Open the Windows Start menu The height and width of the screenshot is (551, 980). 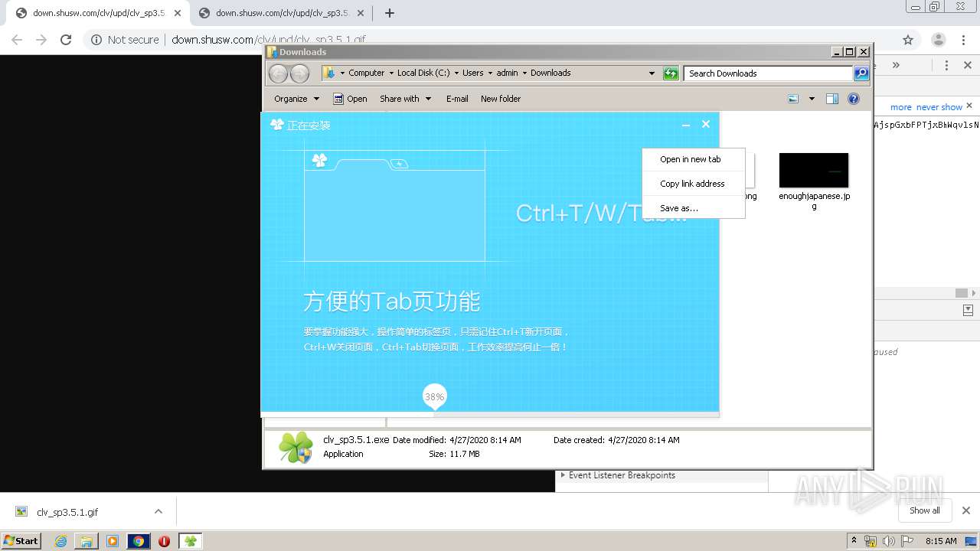point(21,540)
